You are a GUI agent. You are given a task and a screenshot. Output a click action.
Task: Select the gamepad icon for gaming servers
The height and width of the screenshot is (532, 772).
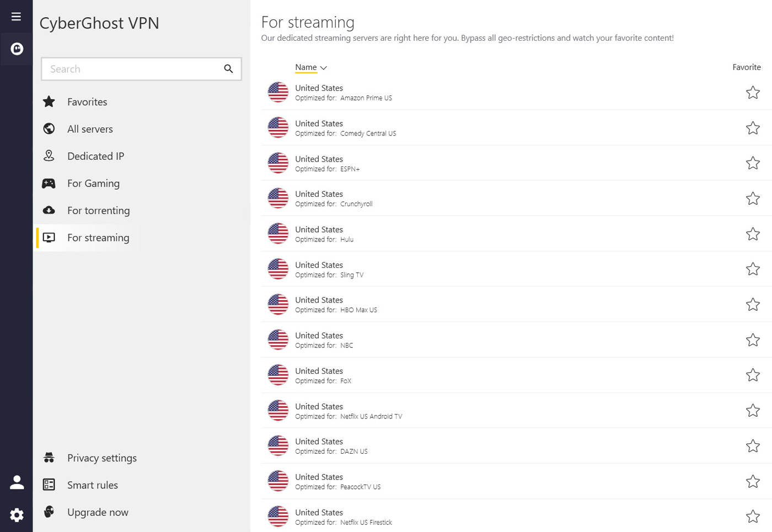point(49,183)
